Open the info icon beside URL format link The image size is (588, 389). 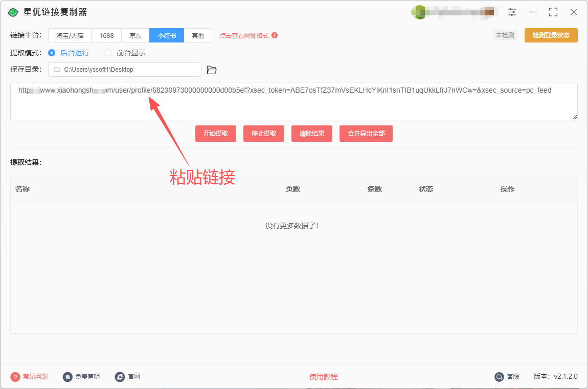pyautogui.click(x=275, y=35)
